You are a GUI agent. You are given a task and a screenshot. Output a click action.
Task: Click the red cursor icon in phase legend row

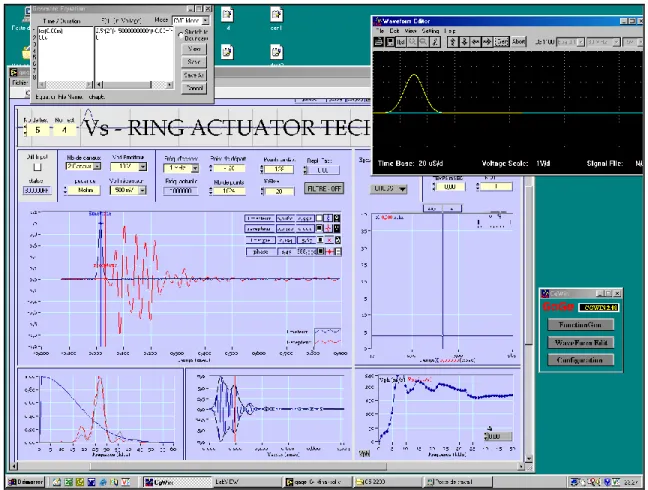click(330, 252)
